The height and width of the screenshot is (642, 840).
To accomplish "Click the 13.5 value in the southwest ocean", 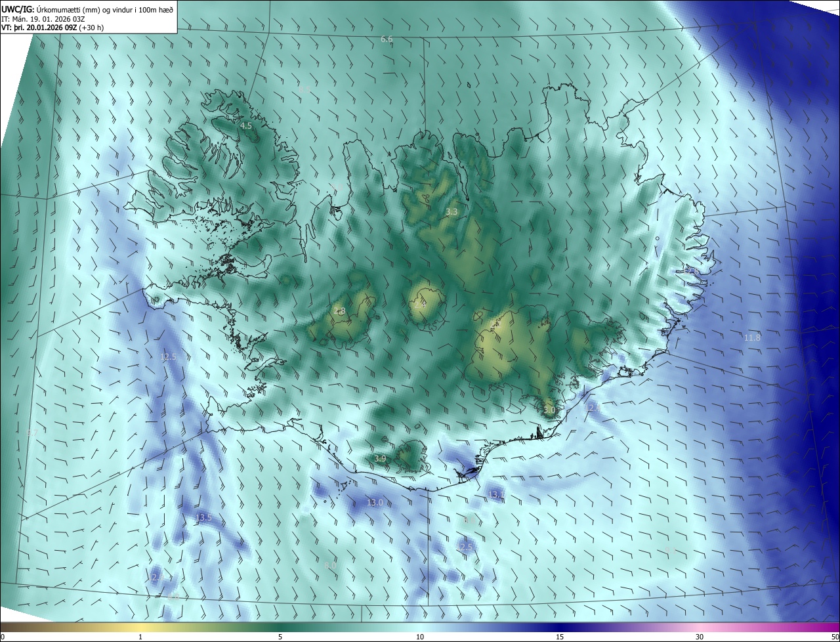I will tap(204, 517).
